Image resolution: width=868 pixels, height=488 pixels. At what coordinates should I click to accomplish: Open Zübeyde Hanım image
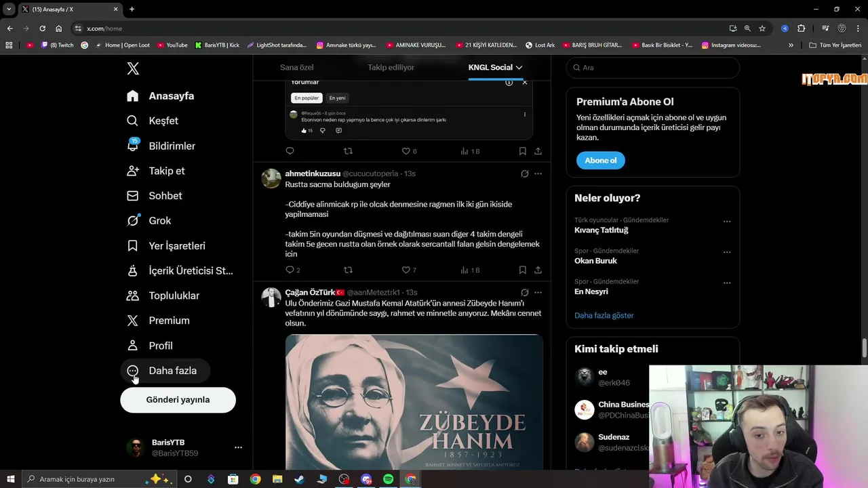click(x=414, y=402)
